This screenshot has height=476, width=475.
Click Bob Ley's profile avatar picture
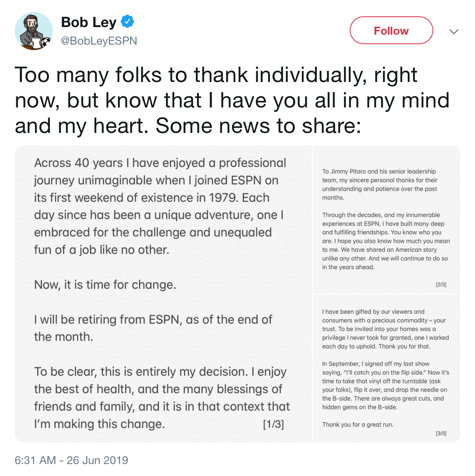(33, 31)
